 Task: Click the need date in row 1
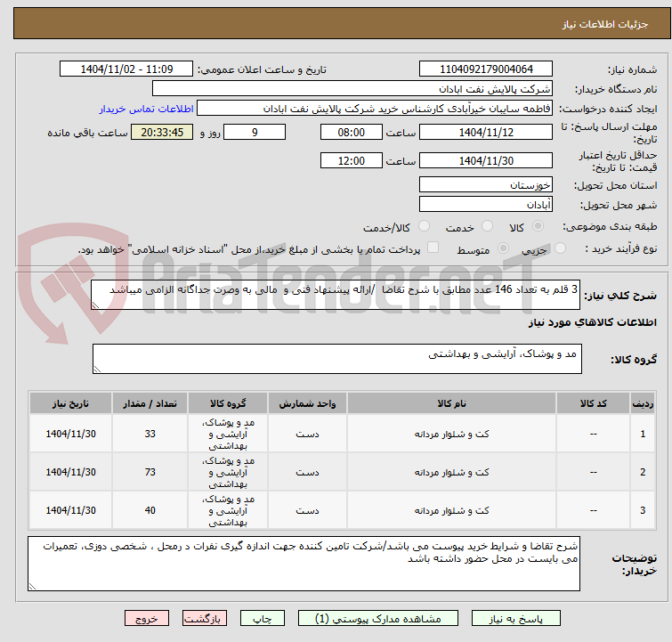pyautogui.click(x=70, y=434)
